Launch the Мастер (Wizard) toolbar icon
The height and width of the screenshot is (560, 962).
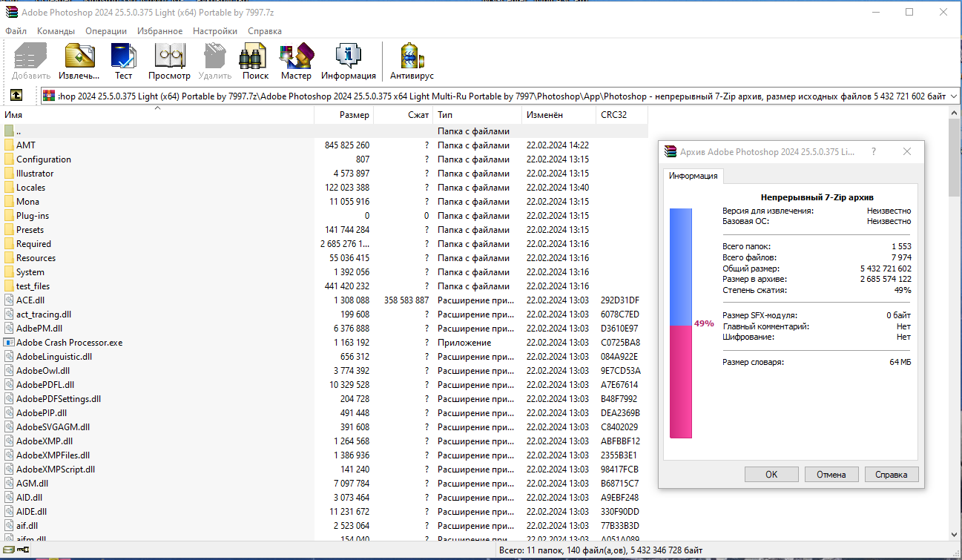click(296, 56)
